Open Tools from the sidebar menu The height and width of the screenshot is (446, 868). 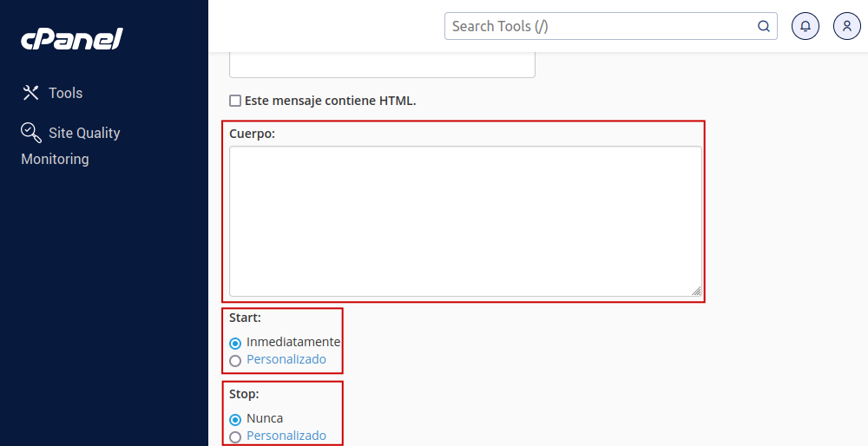pyautogui.click(x=65, y=93)
